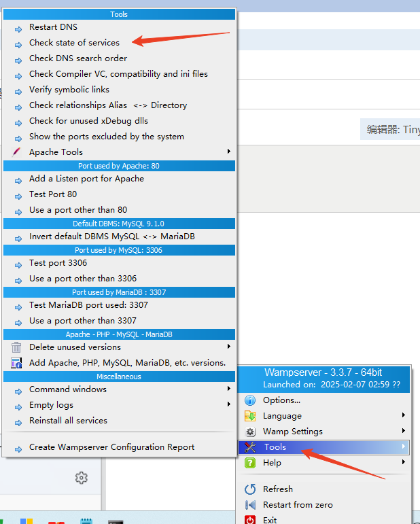Click Invert default DBMS MySQL <-> MariaDB
Image resolution: width=420 pixels, height=524 pixels.
click(120, 237)
